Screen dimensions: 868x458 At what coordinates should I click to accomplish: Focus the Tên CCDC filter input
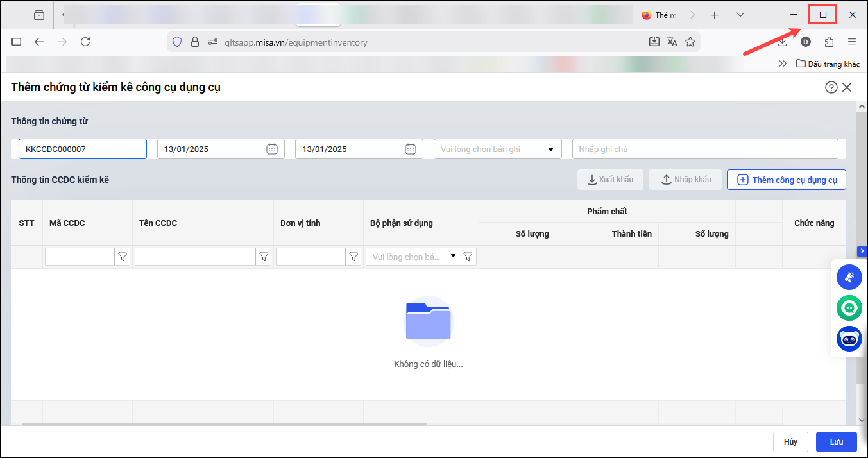pyautogui.click(x=195, y=257)
